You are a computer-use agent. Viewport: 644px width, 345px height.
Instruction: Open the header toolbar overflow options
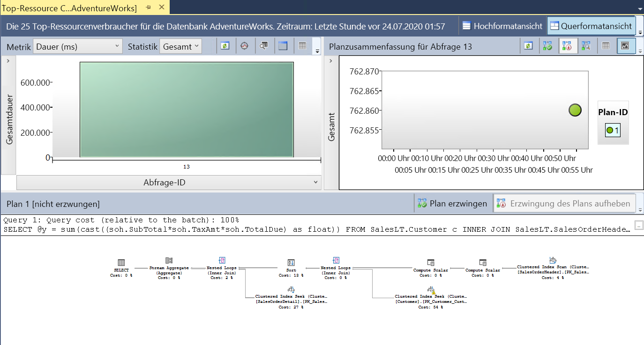click(x=640, y=32)
